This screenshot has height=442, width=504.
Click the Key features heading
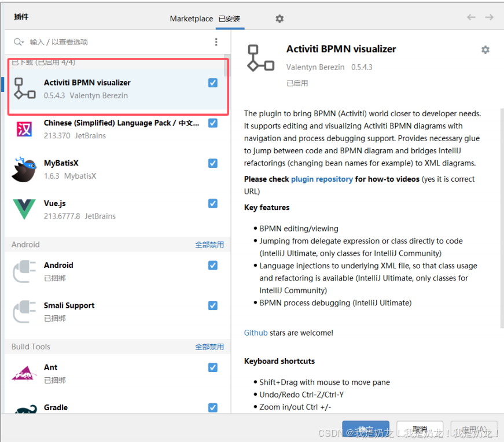click(267, 207)
